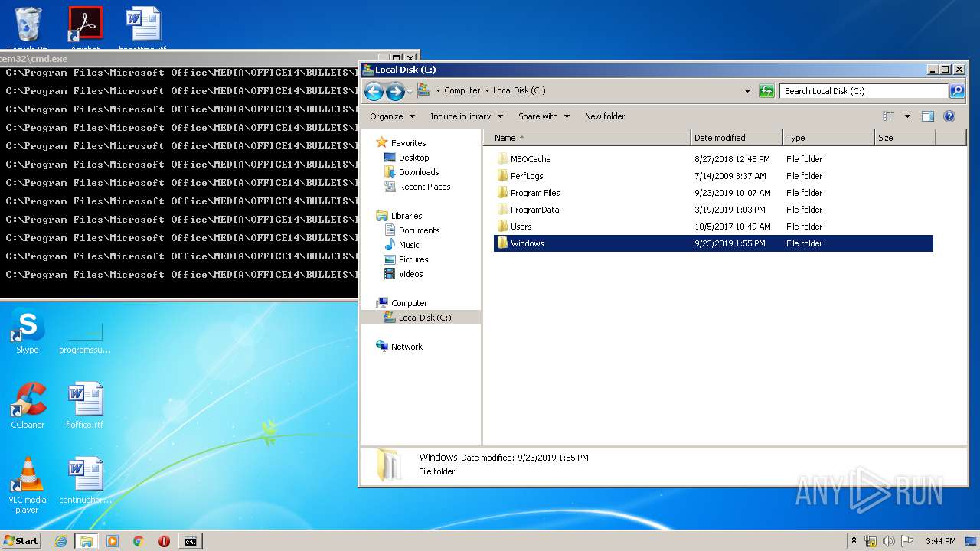This screenshot has width=980, height=551.
Task: Open Explorer help question mark
Action: (x=949, y=116)
